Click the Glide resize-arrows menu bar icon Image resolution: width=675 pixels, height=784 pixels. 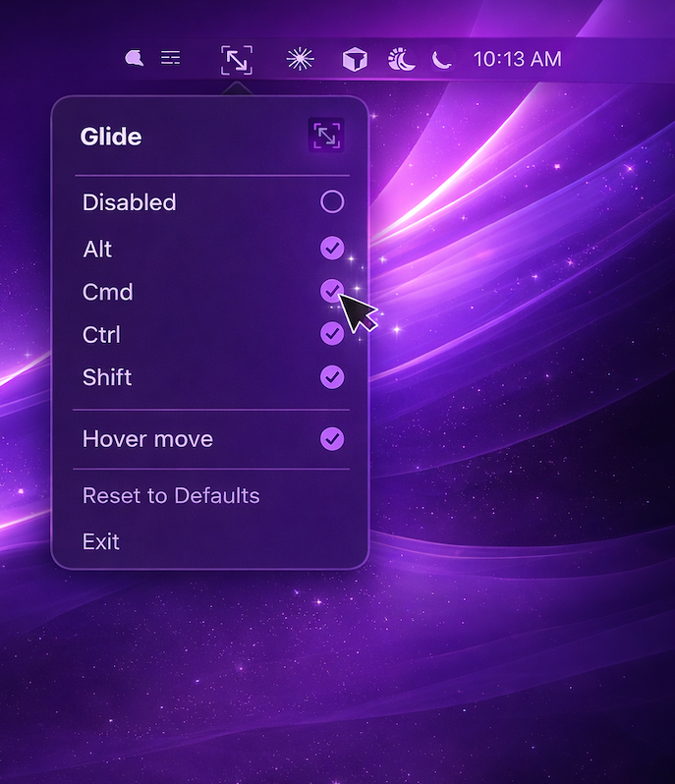(x=237, y=61)
